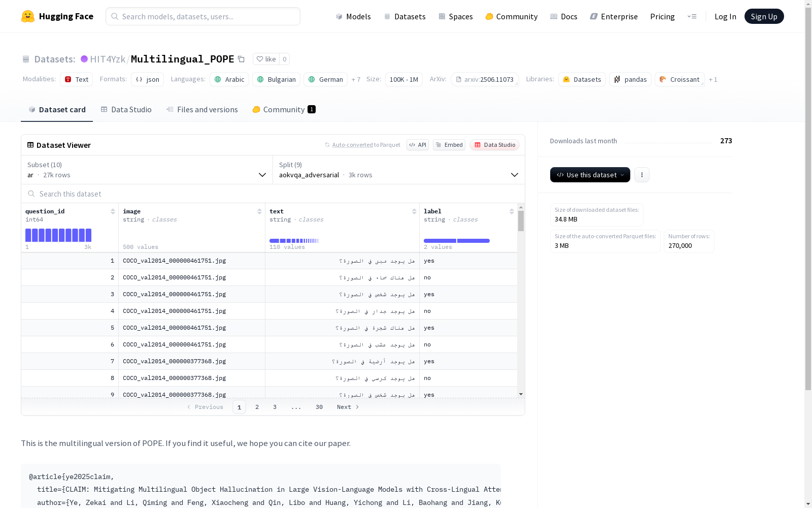This screenshot has width=812, height=508.
Task: Sort by the image column
Action: (x=259, y=211)
